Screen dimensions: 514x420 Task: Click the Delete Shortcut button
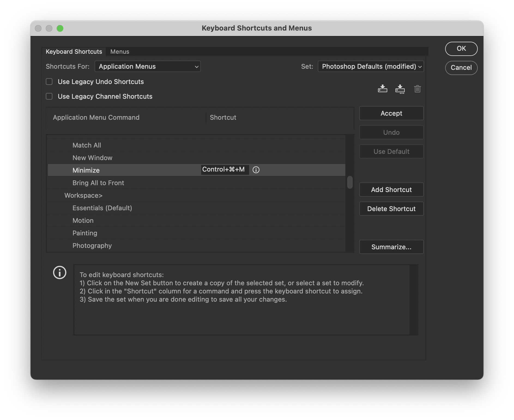coord(391,209)
